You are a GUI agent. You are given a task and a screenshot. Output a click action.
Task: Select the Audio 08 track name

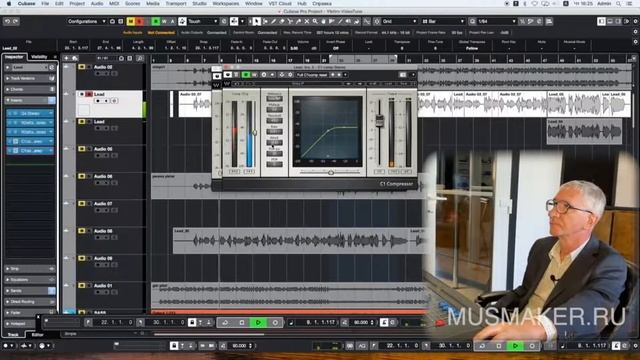(x=103, y=231)
